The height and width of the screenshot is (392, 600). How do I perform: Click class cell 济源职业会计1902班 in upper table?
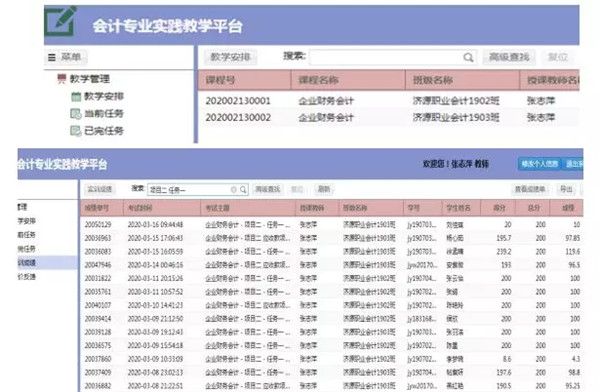tap(456, 101)
